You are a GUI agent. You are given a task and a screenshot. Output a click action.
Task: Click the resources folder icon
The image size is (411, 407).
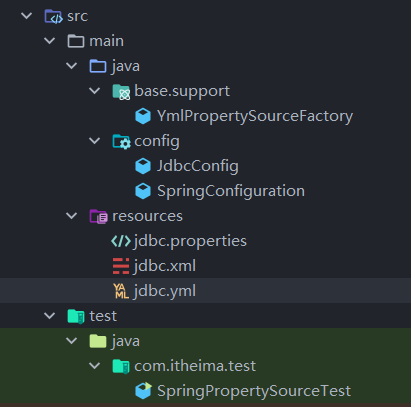98,216
